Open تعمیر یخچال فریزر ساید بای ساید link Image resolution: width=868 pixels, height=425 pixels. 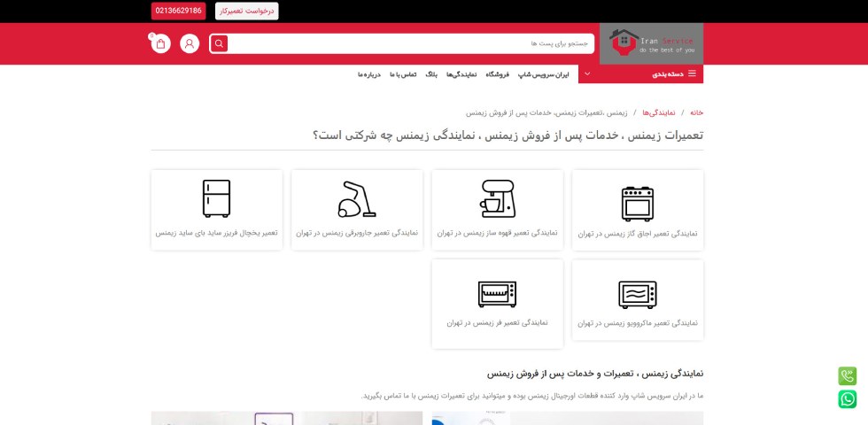(216, 233)
